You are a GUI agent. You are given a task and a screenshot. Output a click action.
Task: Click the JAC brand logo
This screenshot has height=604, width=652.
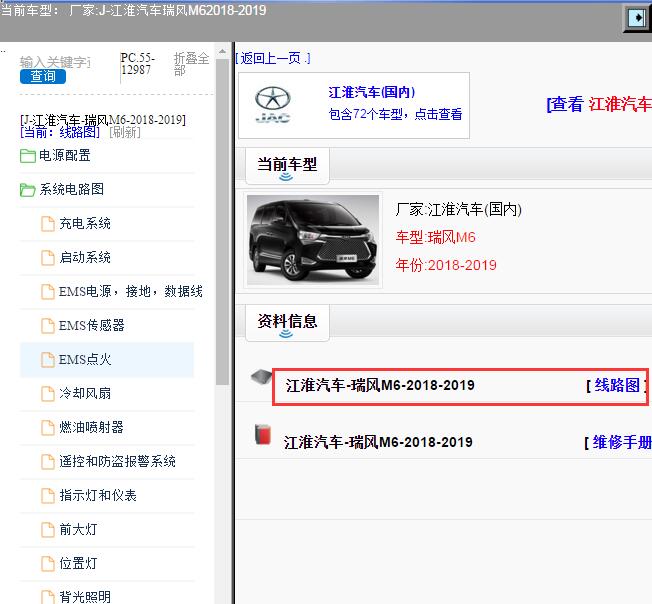273,105
